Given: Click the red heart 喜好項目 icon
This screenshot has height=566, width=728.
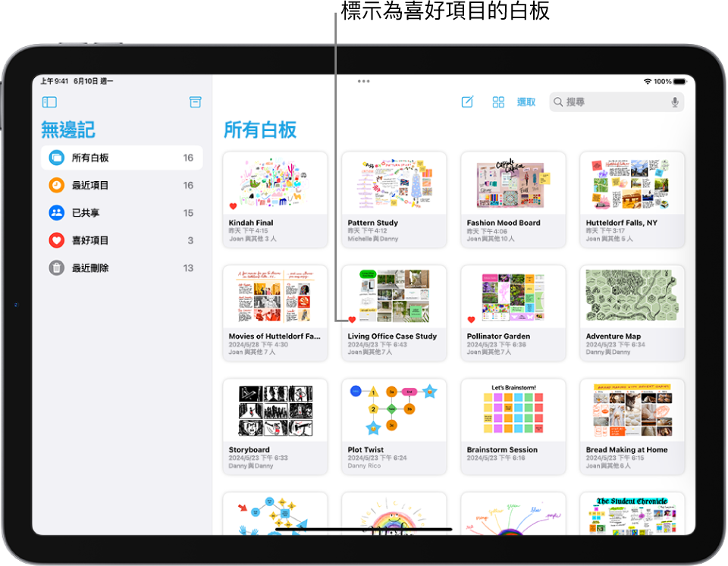Looking at the screenshot, I should 57,240.
